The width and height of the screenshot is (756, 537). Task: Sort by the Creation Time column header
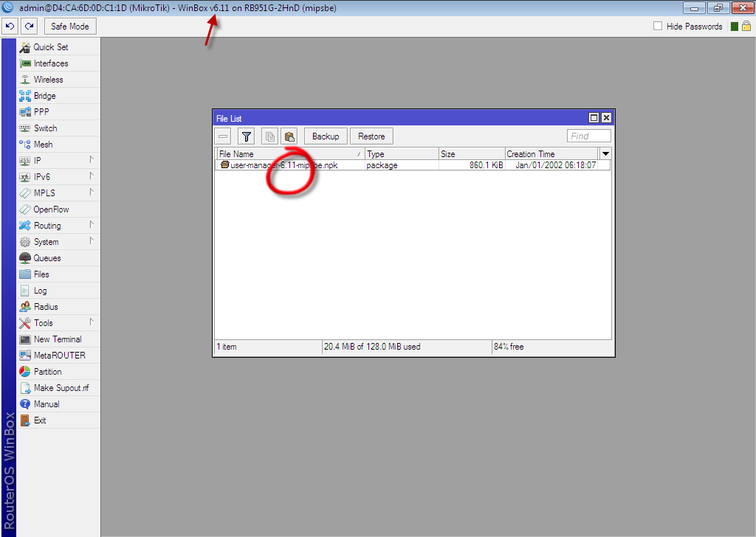[x=551, y=154]
